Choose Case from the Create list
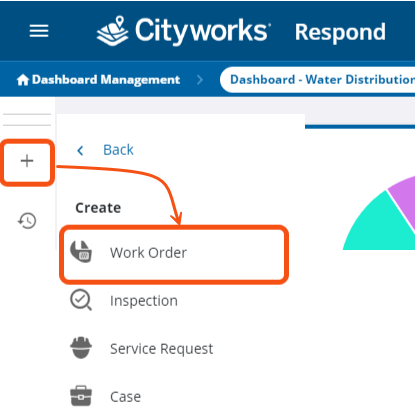The height and width of the screenshot is (411, 415). coord(125,397)
